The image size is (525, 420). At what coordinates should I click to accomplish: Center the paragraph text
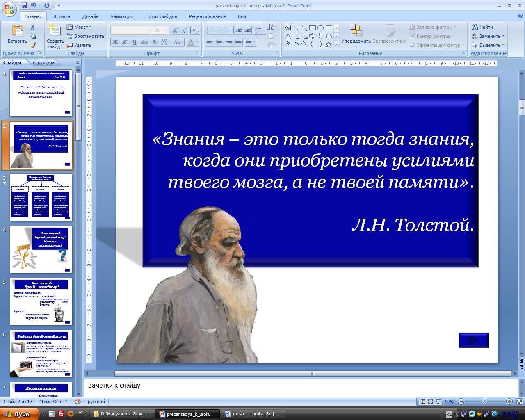[219, 42]
